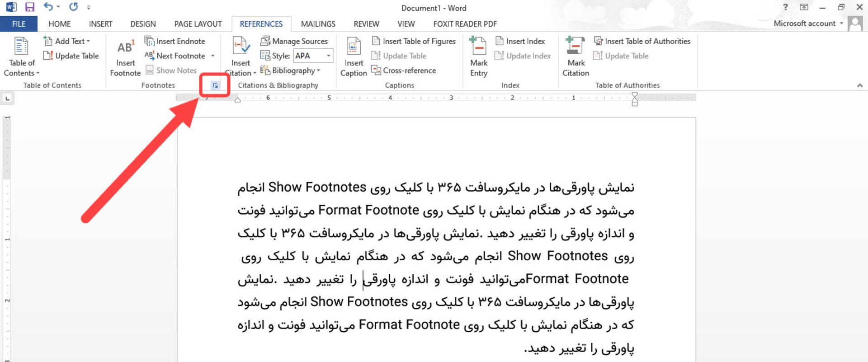Open the Footnotes dialog launcher
Screen dimensions: 868x362
[x=215, y=85]
